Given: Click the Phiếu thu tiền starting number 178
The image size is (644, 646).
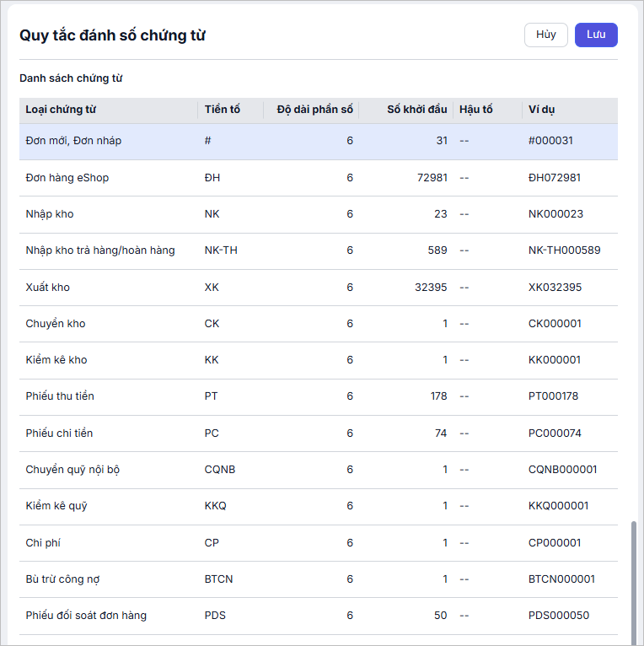Looking at the screenshot, I should [437, 396].
